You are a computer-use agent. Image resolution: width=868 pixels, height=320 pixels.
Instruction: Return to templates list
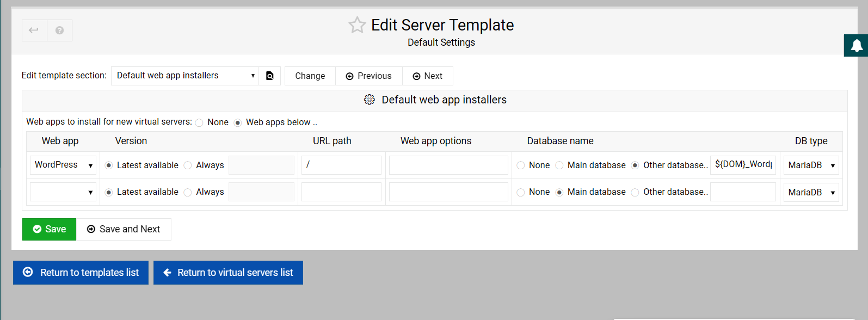pyautogui.click(x=81, y=273)
